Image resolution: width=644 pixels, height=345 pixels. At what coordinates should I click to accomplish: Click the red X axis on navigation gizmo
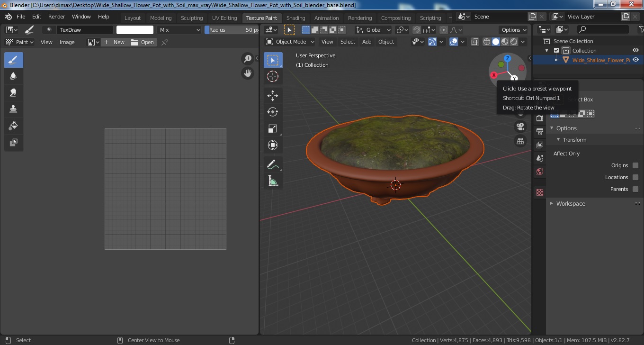tap(494, 75)
